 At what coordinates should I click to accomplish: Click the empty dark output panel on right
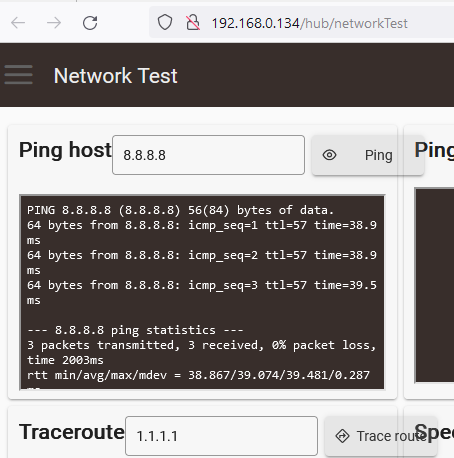(434, 285)
